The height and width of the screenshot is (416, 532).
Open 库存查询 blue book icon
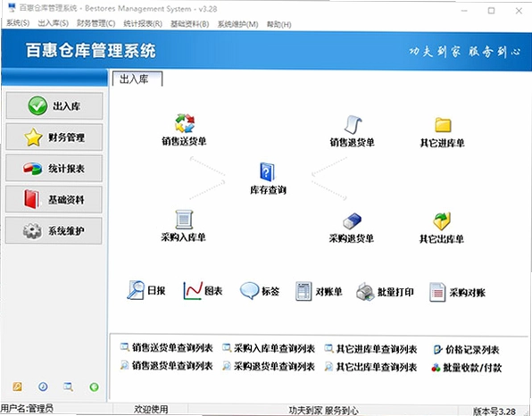(x=267, y=171)
